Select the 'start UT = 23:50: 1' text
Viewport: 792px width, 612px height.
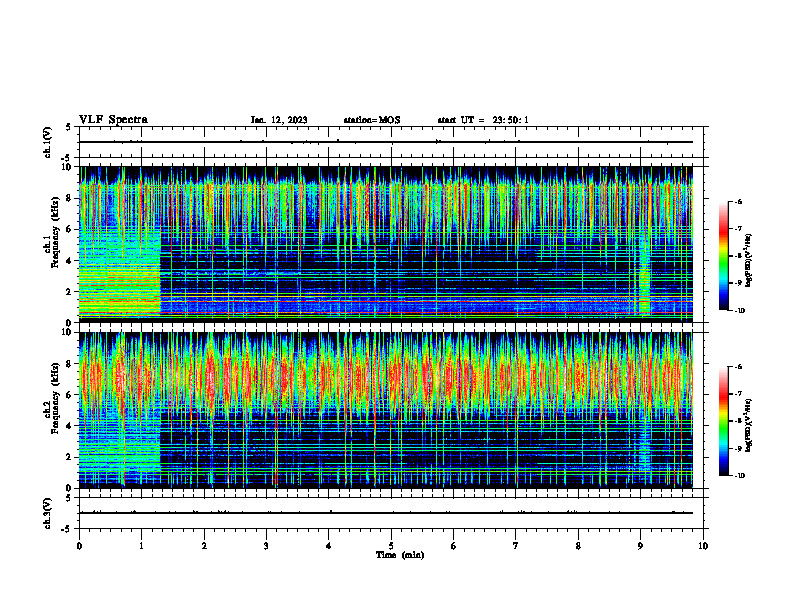point(483,120)
